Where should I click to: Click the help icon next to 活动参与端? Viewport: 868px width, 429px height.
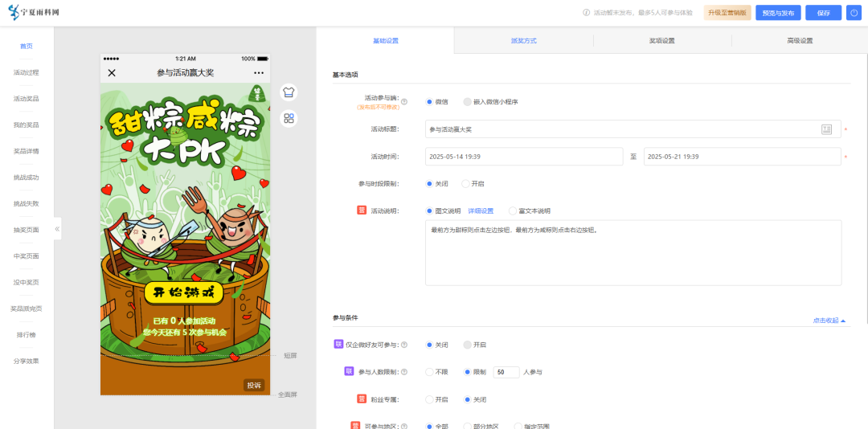click(404, 102)
